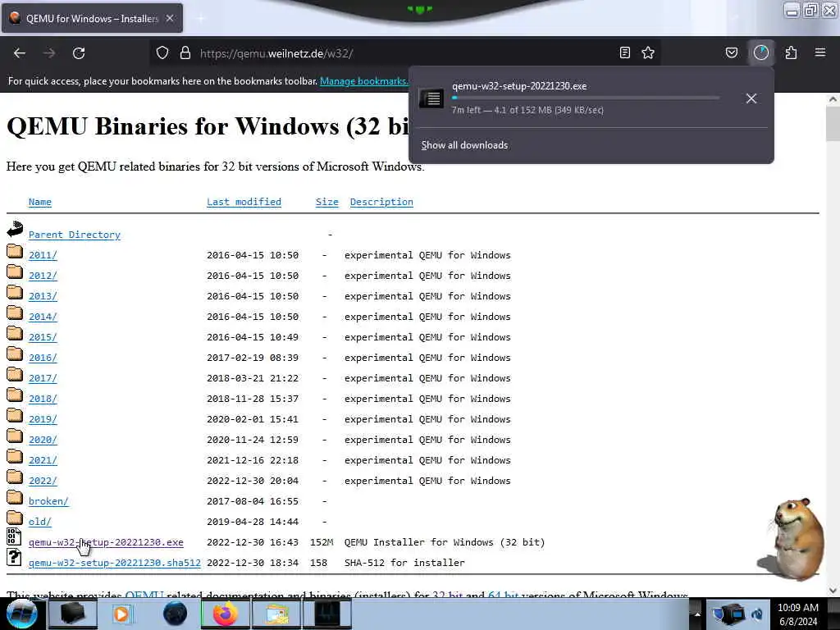Image resolution: width=840 pixels, height=630 pixels.
Task: Open the 2017/ folder link
Action: click(43, 378)
